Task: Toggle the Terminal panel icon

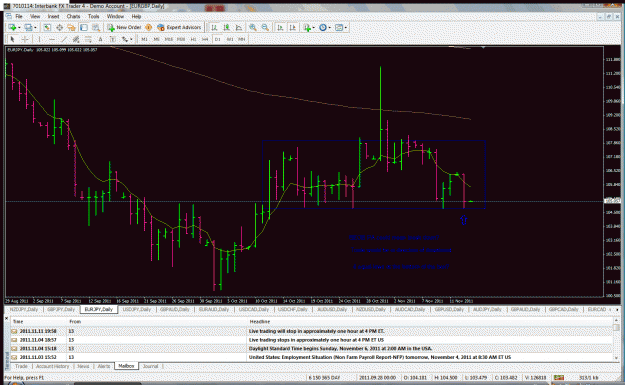Action: click(84, 27)
